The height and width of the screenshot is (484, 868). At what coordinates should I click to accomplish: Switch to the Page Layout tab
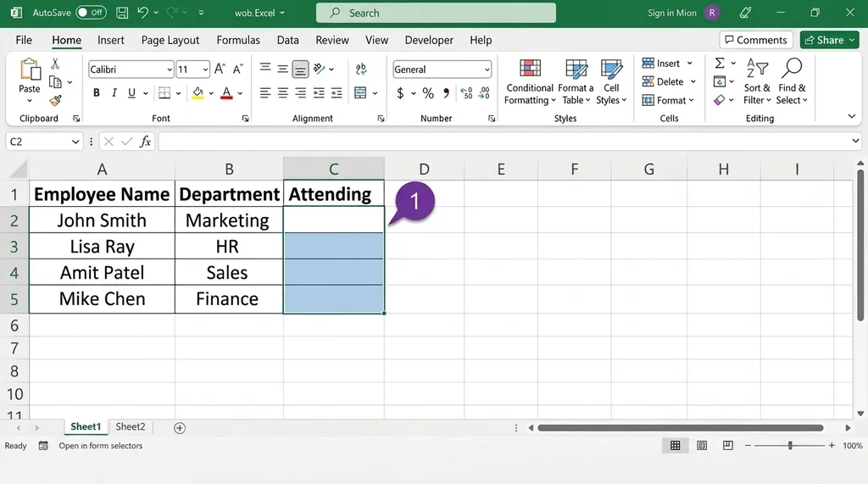(170, 40)
